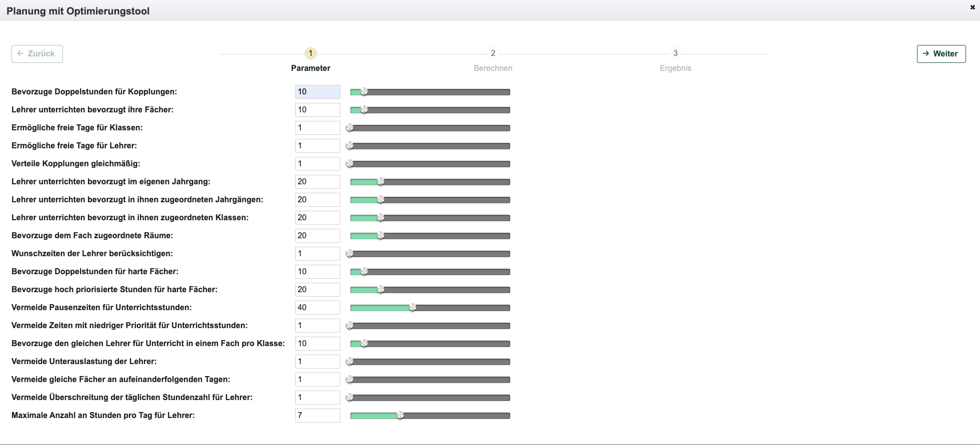Click value field for Verteile Kopplungen gleichmäßig
The height and width of the screenshot is (445, 980).
pos(317,164)
